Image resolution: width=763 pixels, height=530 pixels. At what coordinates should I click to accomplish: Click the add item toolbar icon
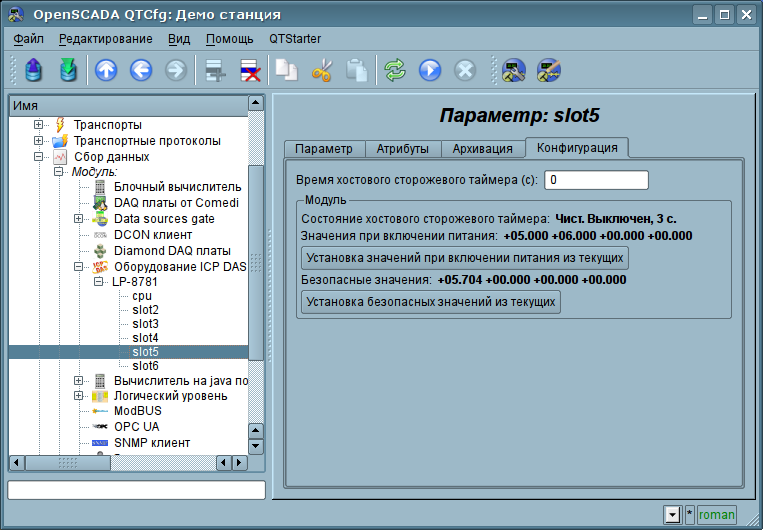(x=213, y=70)
